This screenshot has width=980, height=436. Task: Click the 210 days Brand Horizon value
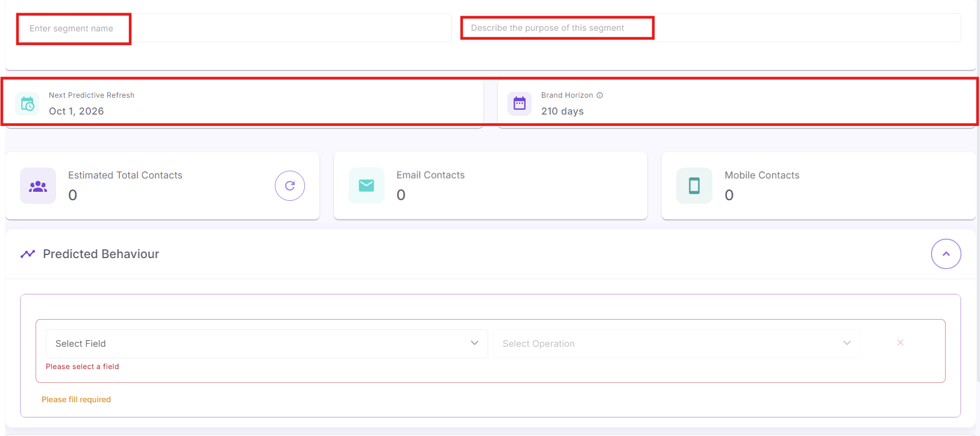(x=562, y=112)
